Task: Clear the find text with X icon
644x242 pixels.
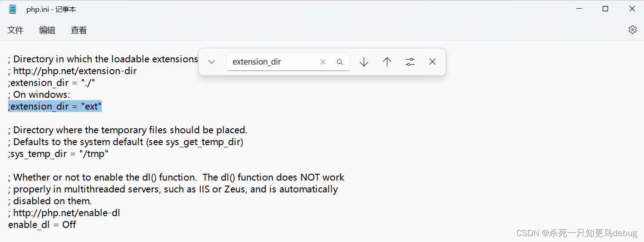Action: tap(323, 62)
